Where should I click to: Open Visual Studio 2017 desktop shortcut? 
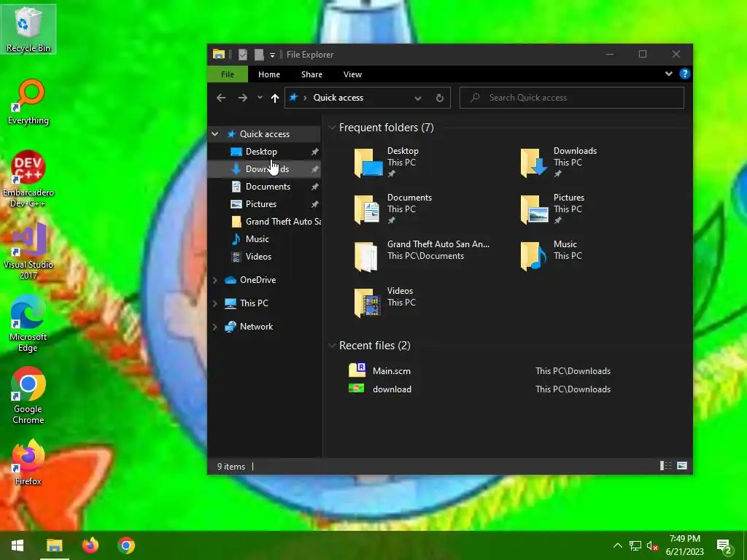click(28, 252)
